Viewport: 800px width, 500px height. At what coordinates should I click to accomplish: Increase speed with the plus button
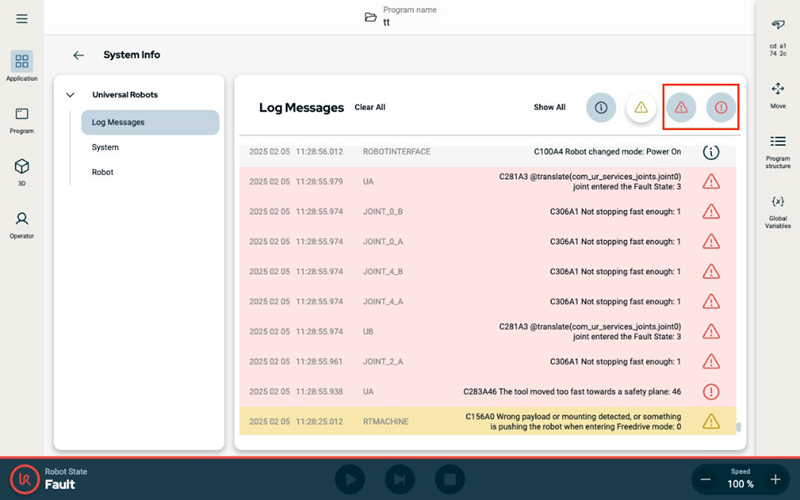[x=775, y=480]
